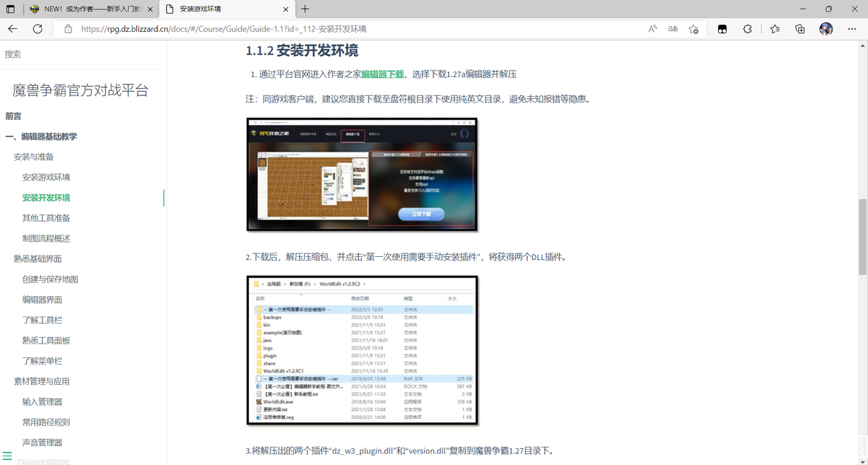Select 安装开发环境 sidebar item
Image resolution: width=868 pixels, height=465 pixels.
coord(46,198)
